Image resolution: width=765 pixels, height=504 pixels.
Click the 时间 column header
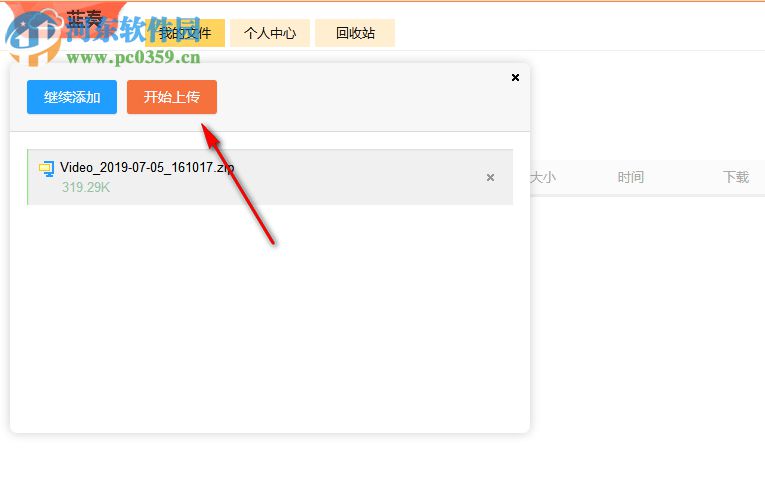[630, 177]
